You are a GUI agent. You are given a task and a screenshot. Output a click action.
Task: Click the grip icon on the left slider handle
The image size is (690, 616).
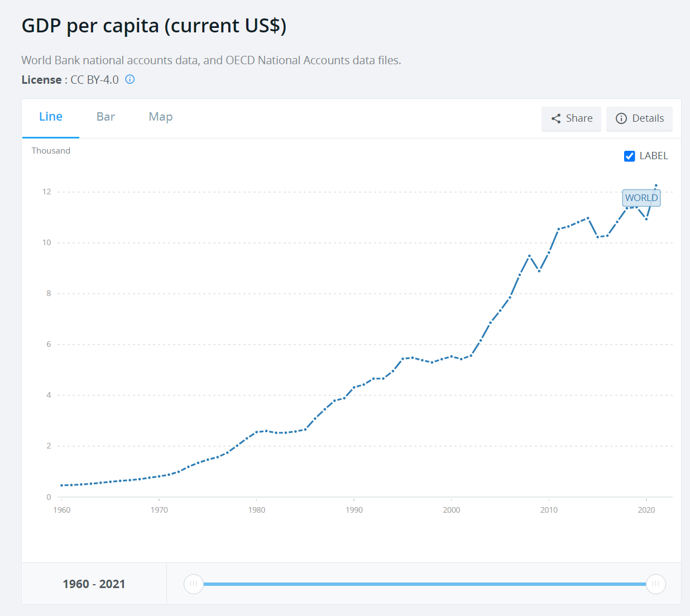coord(193,584)
